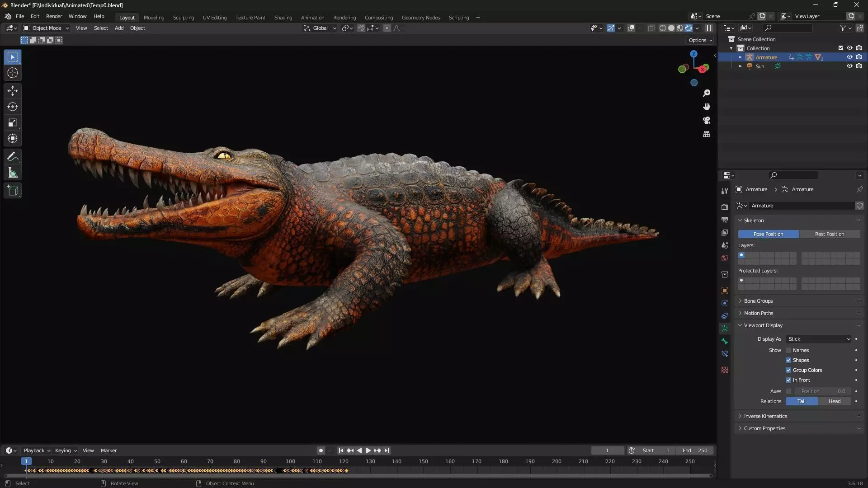This screenshot has width=868, height=488.
Task: Open the Options dropdown in viewport
Action: point(700,40)
